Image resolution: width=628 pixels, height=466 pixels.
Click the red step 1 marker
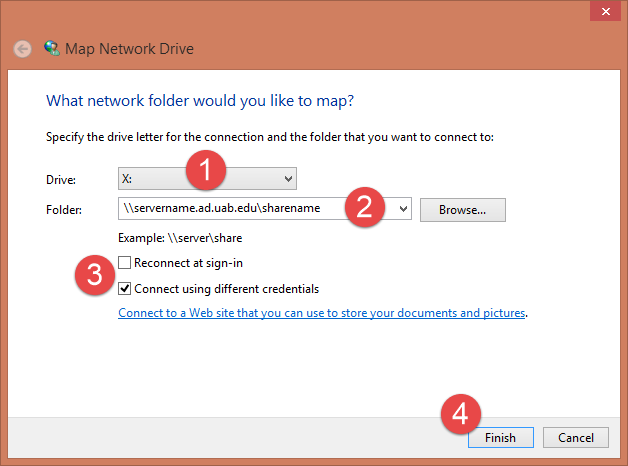click(207, 171)
